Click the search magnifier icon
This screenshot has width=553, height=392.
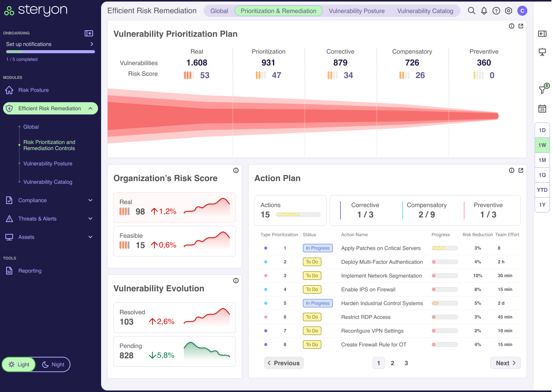tap(471, 11)
